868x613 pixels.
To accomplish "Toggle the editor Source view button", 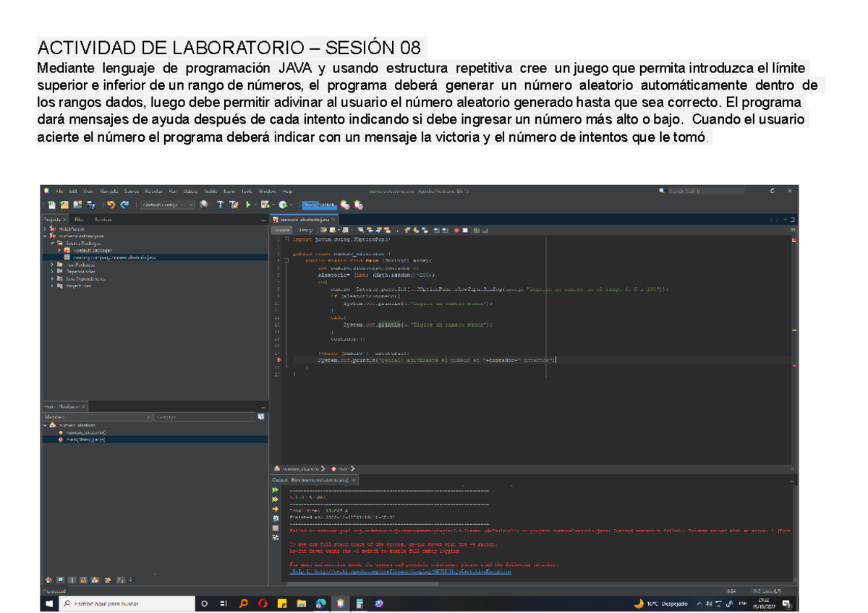I will (281, 230).
